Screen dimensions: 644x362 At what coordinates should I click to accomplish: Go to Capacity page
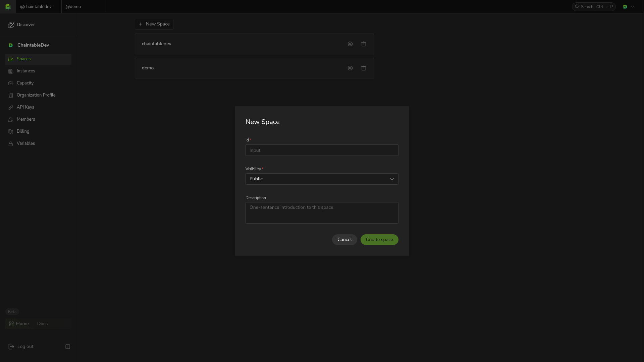click(38, 83)
